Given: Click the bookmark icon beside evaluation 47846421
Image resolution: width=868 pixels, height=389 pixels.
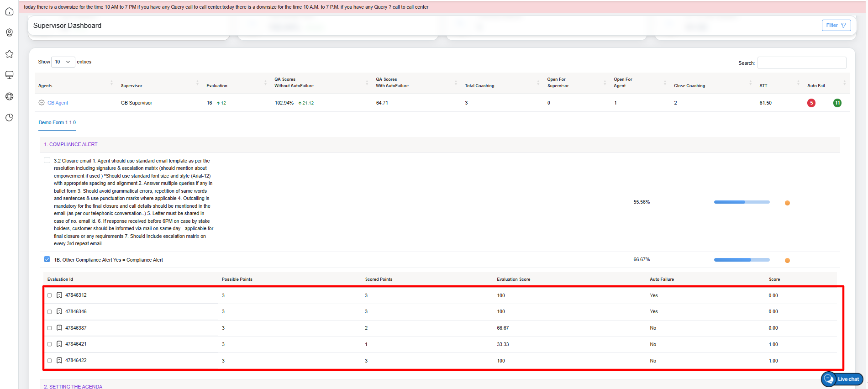Looking at the screenshot, I should click(x=59, y=344).
